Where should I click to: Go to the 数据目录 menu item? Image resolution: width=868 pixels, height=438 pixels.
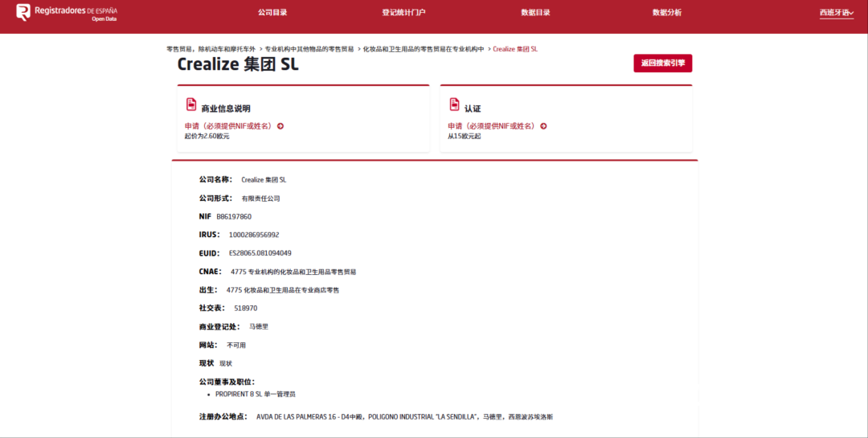tap(535, 13)
